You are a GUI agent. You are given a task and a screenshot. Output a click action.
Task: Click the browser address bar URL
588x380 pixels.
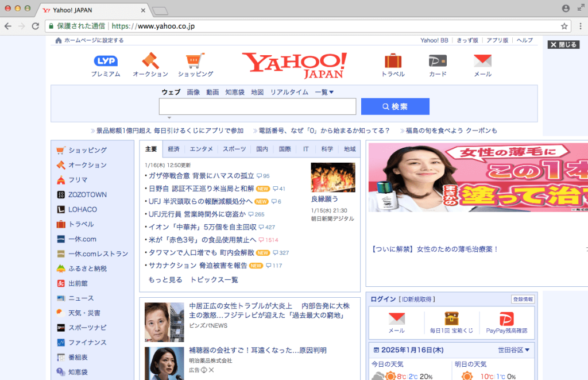[153, 26]
